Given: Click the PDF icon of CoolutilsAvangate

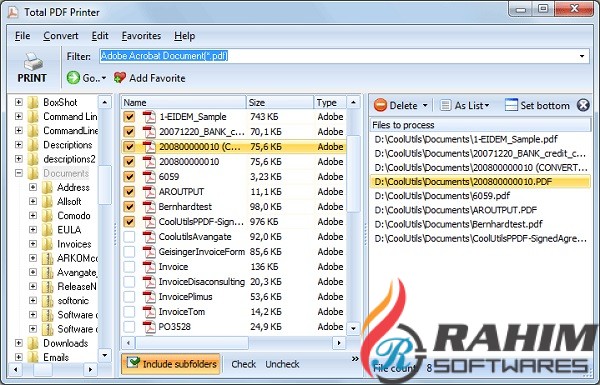Looking at the screenshot, I should [149, 237].
